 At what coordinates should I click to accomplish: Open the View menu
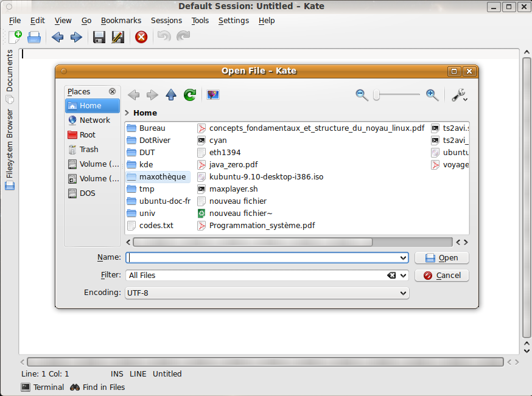coord(63,21)
